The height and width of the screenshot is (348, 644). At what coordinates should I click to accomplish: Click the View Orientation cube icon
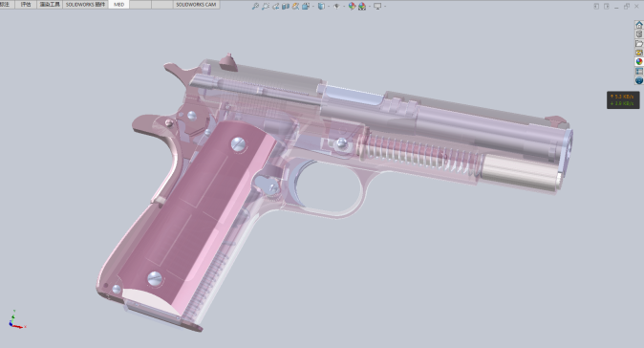[x=306, y=6]
